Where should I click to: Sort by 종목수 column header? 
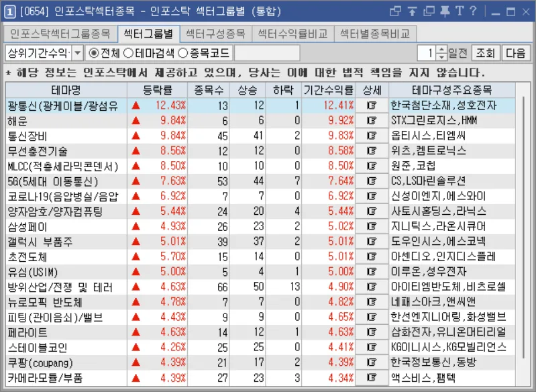click(209, 91)
